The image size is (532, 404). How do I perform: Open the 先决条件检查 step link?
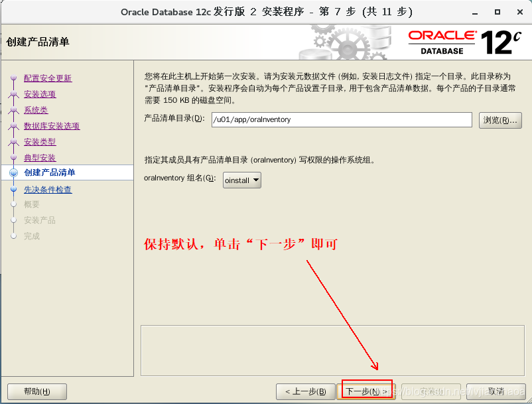click(x=48, y=190)
